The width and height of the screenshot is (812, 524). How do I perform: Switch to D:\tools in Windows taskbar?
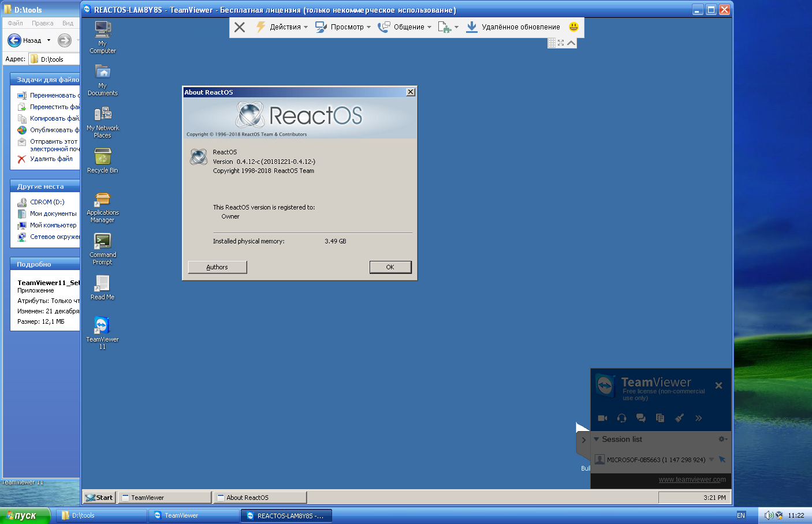(x=102, y=515)
